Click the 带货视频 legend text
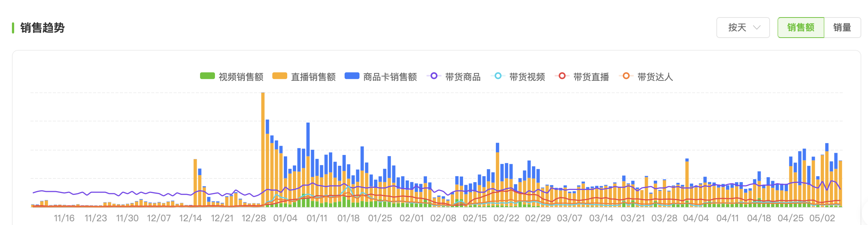Screen dimensions: 868x225 point(527,77)
